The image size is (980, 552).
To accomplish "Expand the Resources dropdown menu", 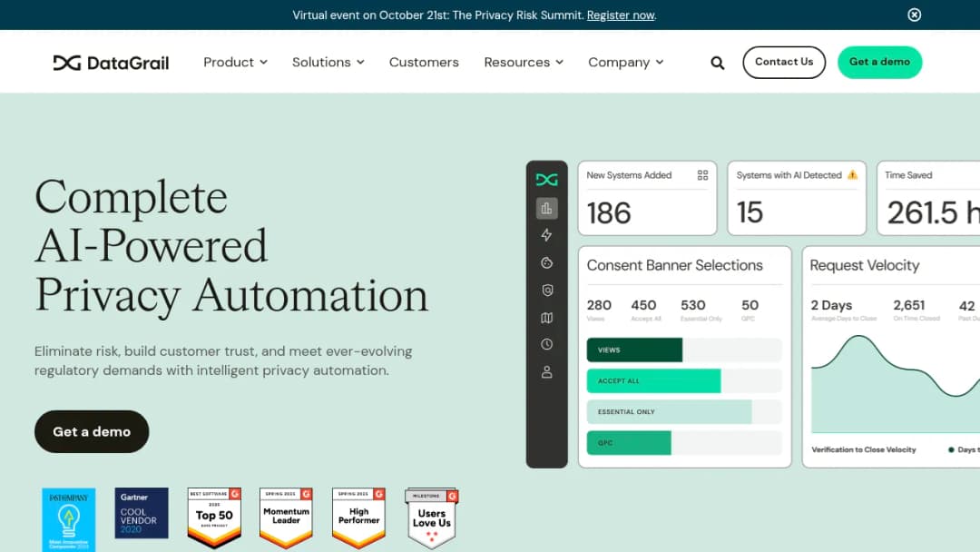I will pos(524,63).
